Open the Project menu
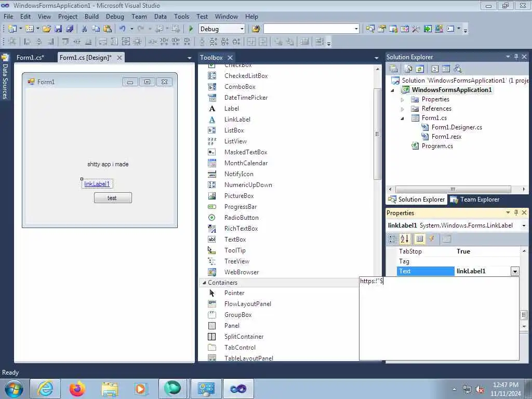Viewport: 532px width, 399px height. coord(68,17)
